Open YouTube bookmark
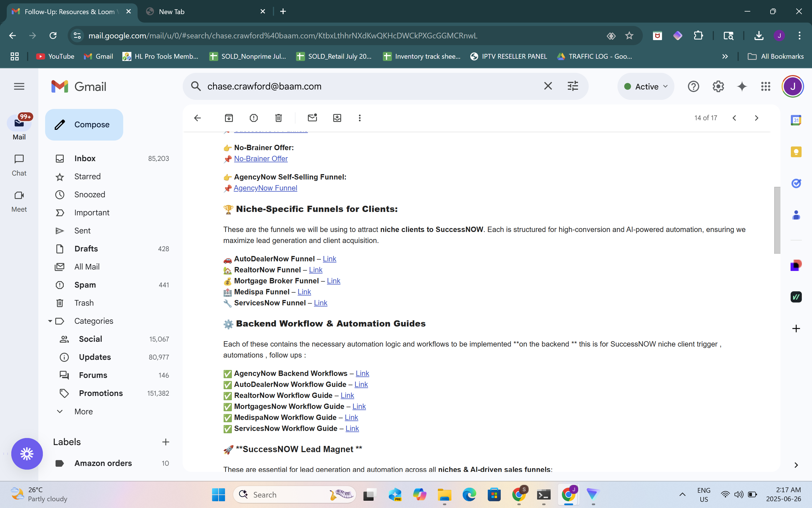 [55, 56]
